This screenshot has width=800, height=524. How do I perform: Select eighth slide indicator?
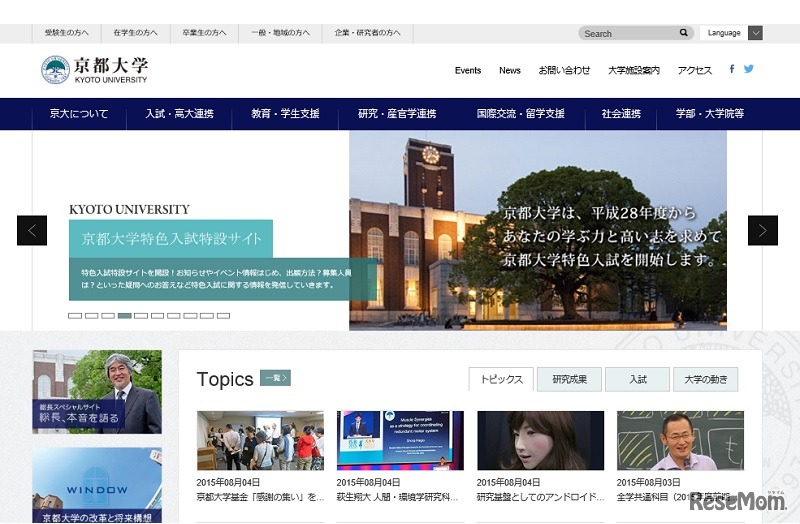(190, 316)
